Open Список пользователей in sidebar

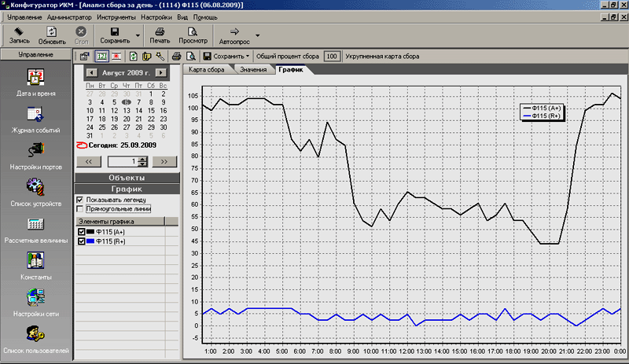coord(35,340)
